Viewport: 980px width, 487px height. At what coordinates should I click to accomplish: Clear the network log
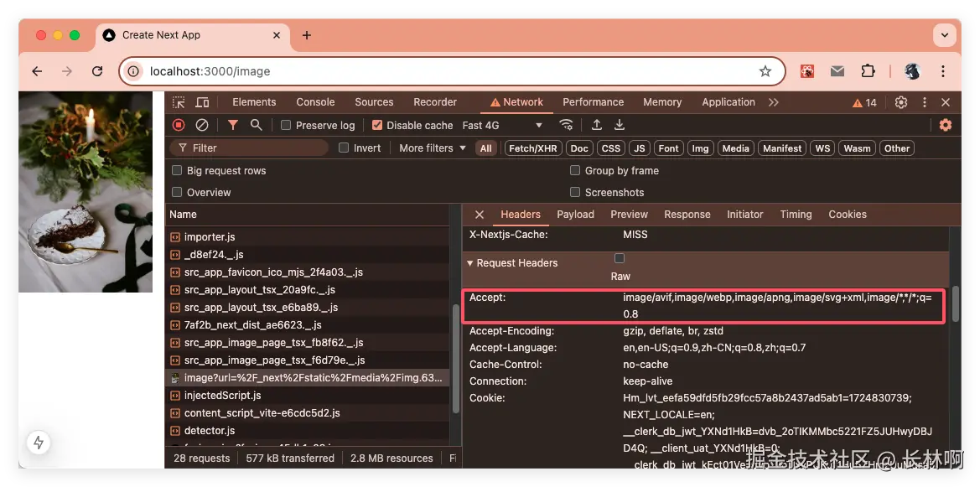(x=202, y=125)
